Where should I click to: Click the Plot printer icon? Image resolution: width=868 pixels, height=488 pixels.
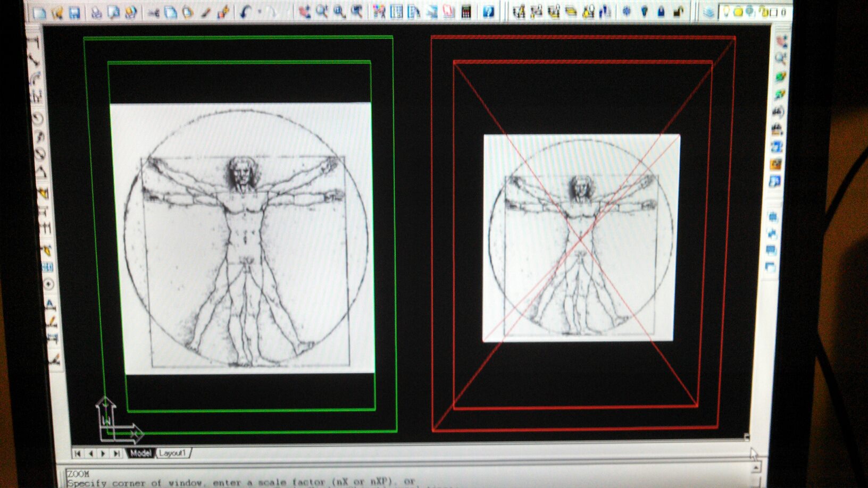(x=96, y=12)
